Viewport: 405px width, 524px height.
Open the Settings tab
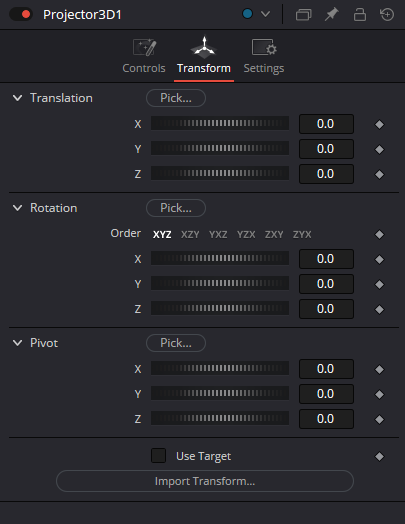[x=264, y=56]
